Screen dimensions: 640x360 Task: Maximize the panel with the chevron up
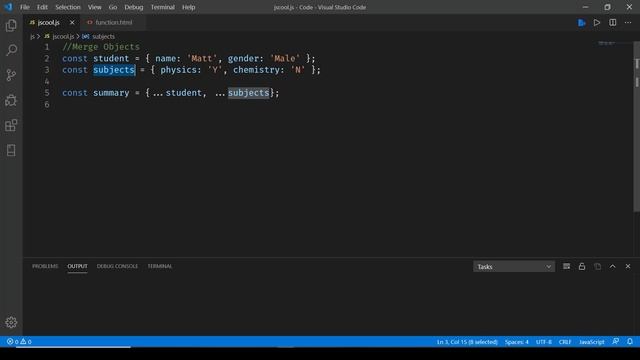click(613, 267)
